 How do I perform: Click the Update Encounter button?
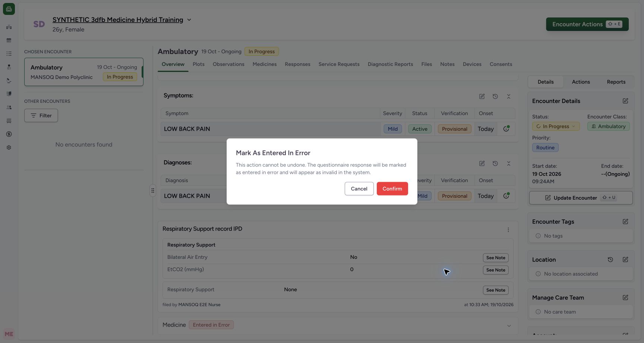pyautogui.click(x=581, y=198)
